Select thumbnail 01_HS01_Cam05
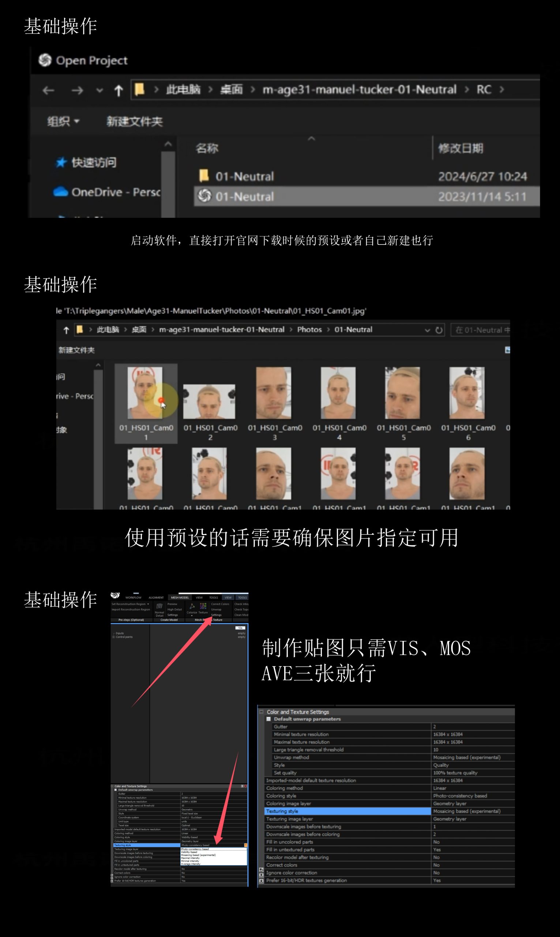This screenshot has height=937, width=560. 403,403
